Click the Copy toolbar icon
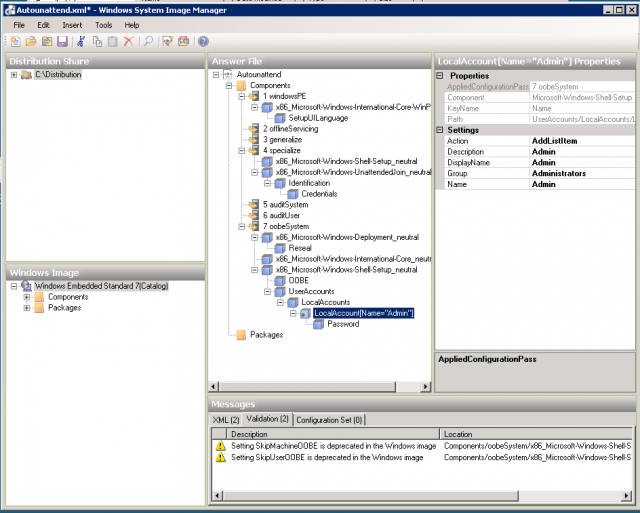 tap(97, 41)
